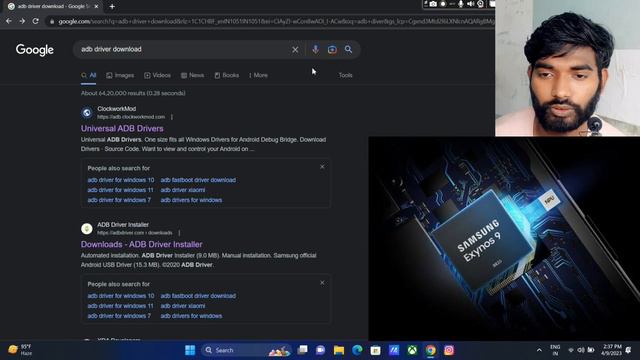Screen dimensions: 640x360
Task: Click the ADB Driver Installer favicon
Action: tap(87, 229)
